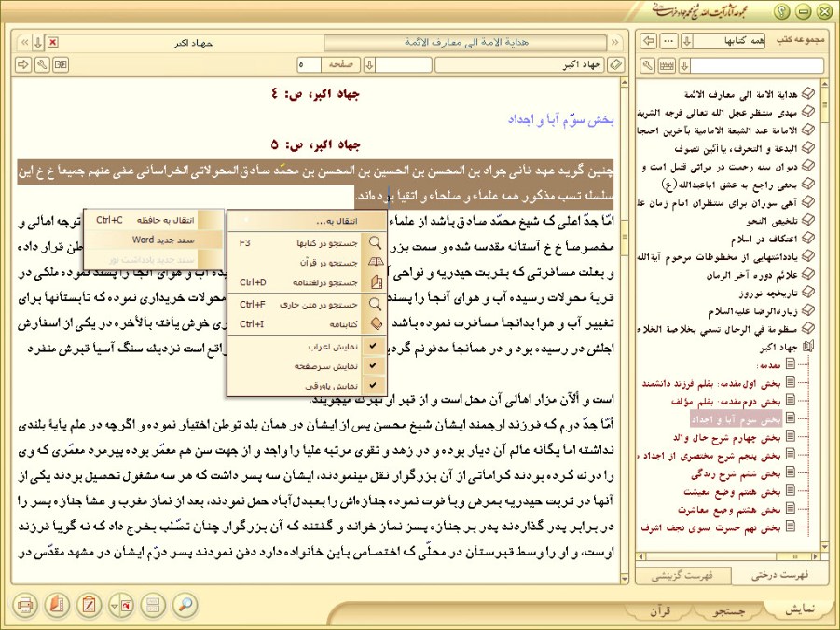840x630 pixels.
Task: Click the back arrow icon in book collection bar
Action: pyautogui.click(x=649, y=41)
